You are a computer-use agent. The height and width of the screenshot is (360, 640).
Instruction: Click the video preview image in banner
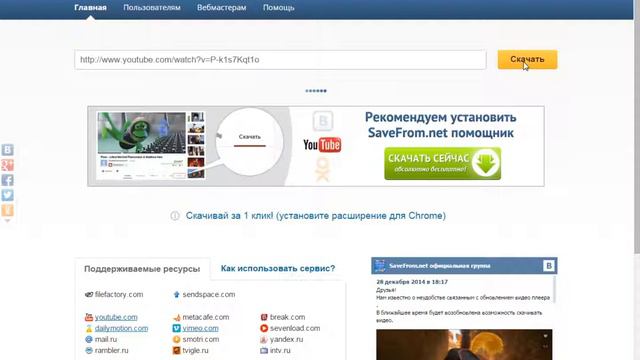(141, 133)
